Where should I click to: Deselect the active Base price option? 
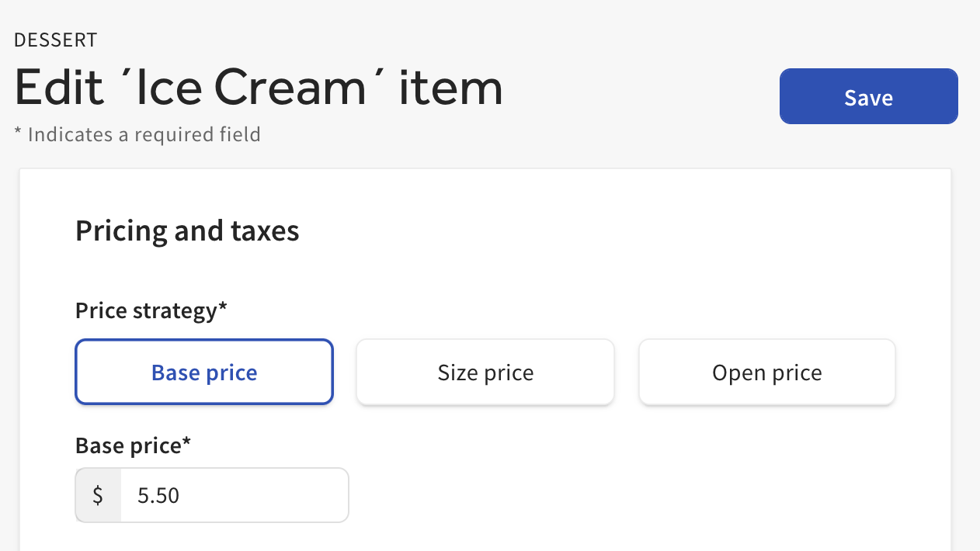click(203, 372)
